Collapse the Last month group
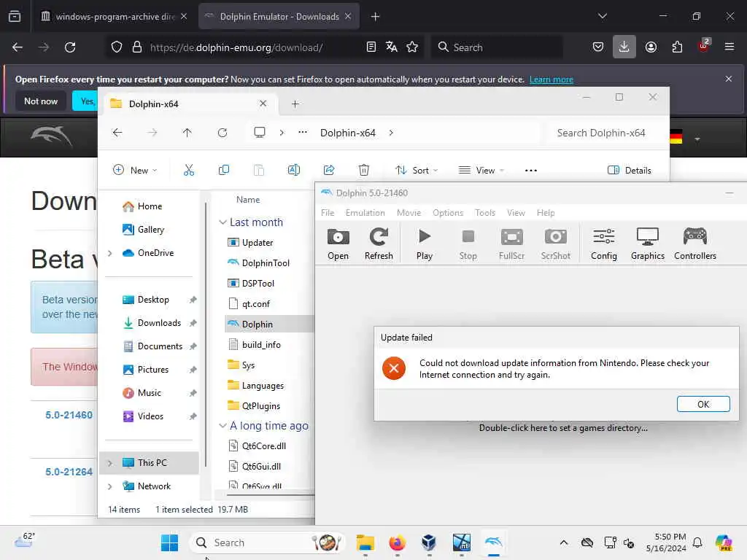The width and height of the screenshot is (747, 560). pos(222,222)
